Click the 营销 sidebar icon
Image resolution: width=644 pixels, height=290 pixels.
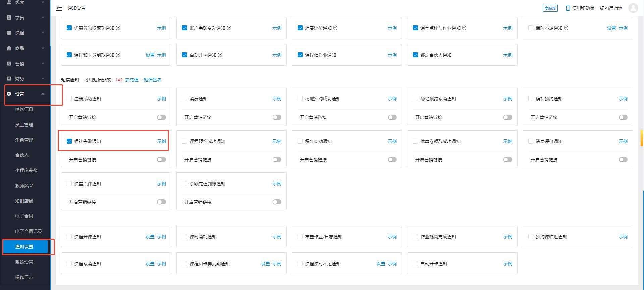click(9, 63)
